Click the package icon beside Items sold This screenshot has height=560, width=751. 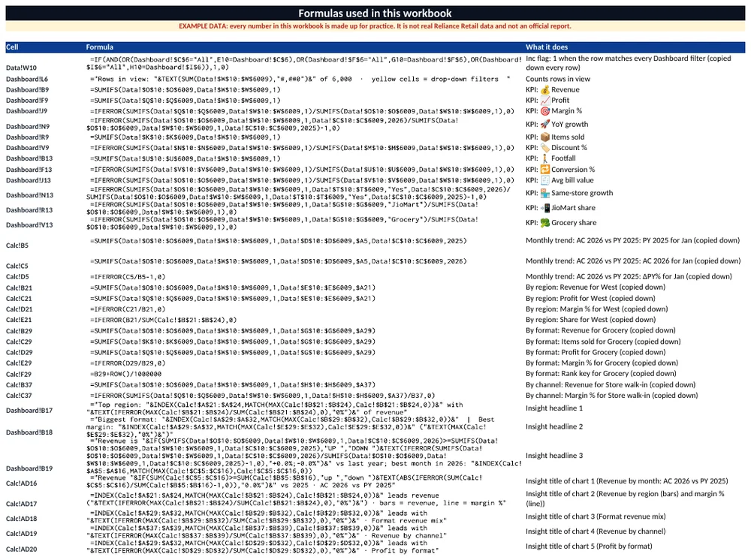coord(544,137)
